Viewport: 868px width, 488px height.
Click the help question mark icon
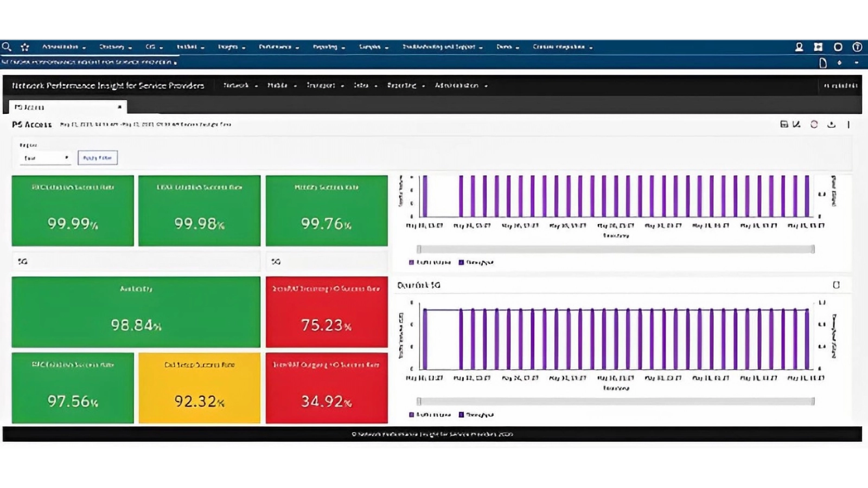pyautogui.click(x=857, y=47)
